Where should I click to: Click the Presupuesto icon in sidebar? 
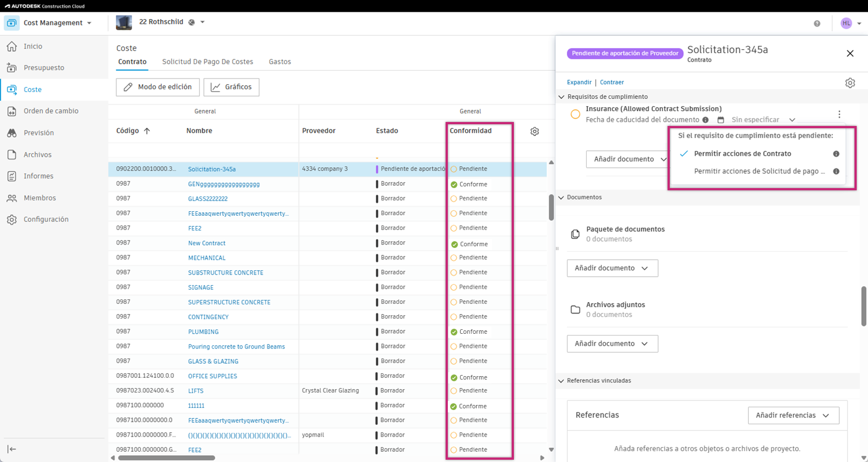[12, 68]
